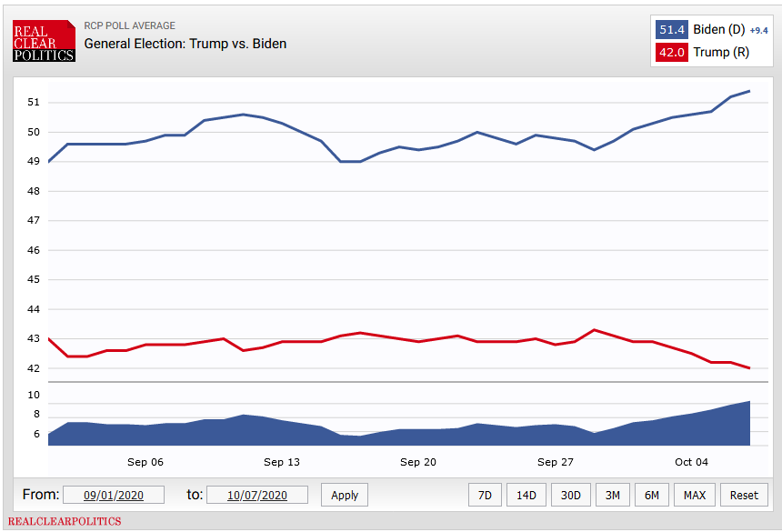Viewport: 782px width, 532px height.
Task: Reset the chart date range
Action: [743, 495]
